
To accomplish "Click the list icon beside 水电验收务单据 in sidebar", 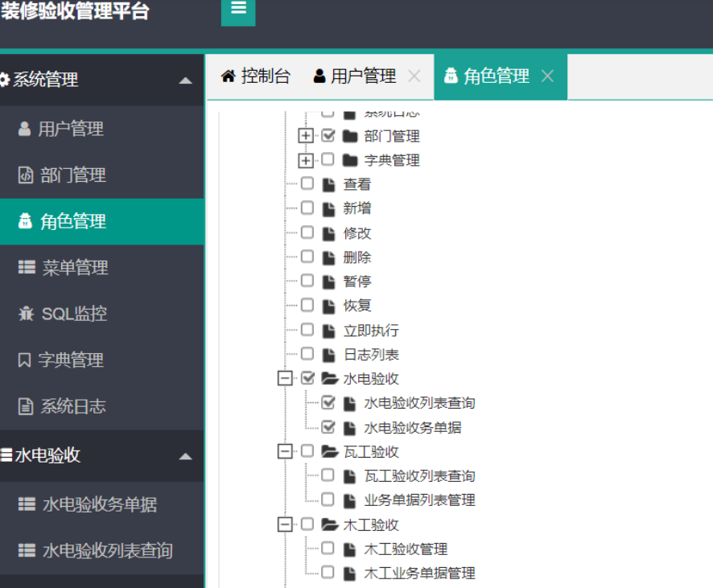I will click(27, 504).
